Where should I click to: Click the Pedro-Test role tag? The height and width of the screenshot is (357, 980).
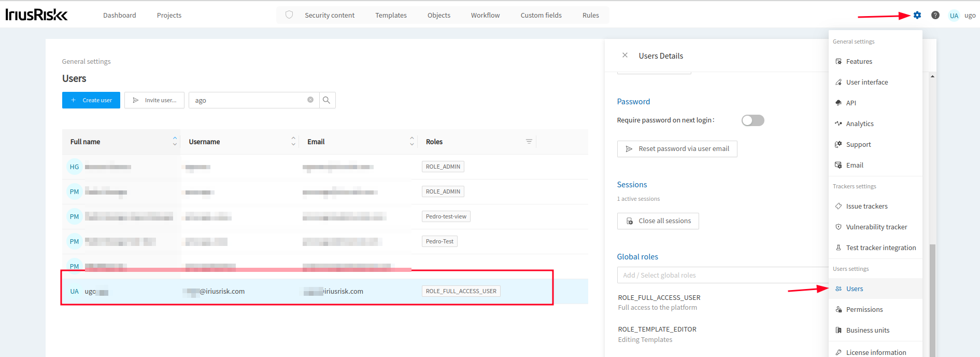pyautogui.click(x=439, y=241)
